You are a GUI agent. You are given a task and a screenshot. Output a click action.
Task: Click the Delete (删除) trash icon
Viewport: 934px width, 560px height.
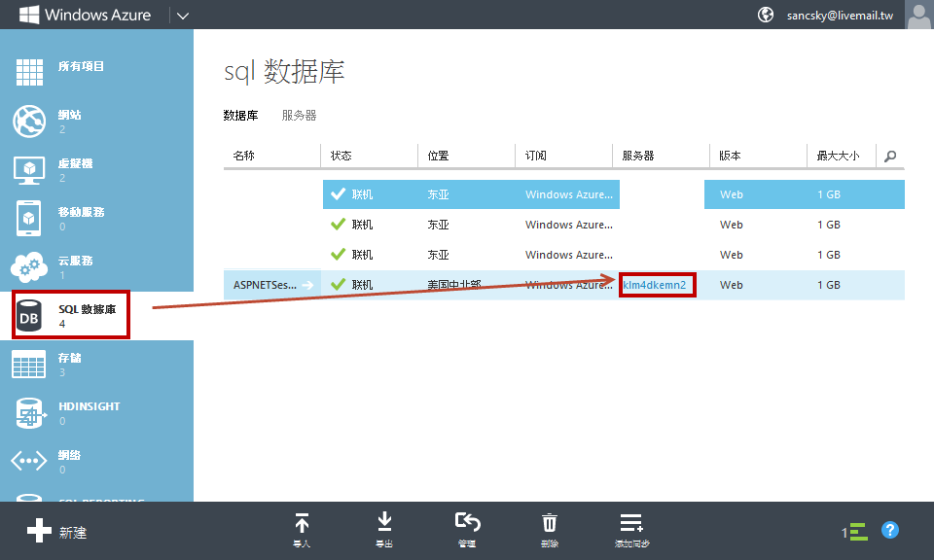coord(549,522)
